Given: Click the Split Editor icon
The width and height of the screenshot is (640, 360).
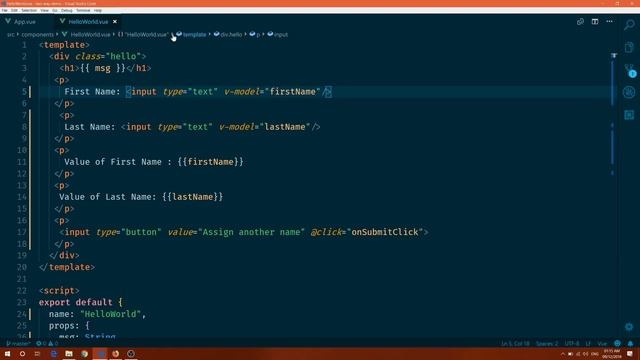Looking at the screenshot, I should click(x=595, y=22).
